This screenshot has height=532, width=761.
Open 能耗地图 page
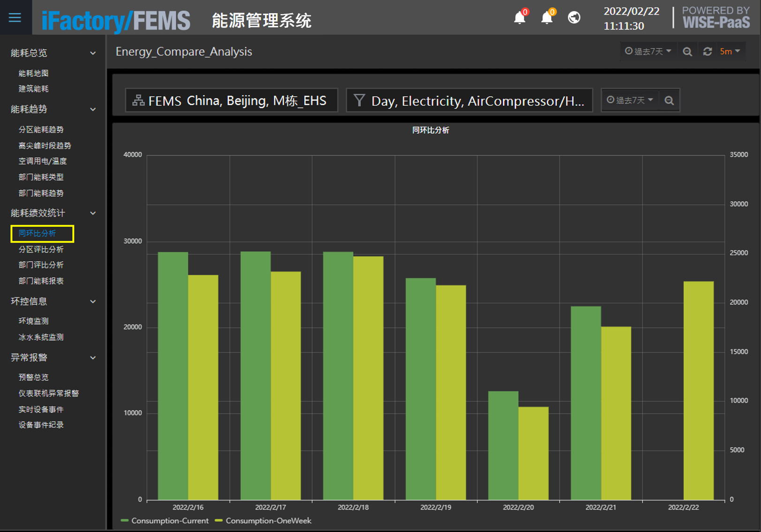pyautogui.click(x=33, y=73)
